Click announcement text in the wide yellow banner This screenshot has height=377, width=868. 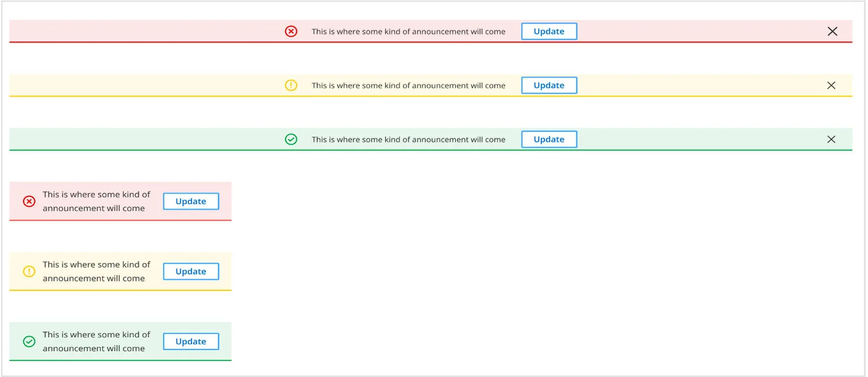click(409, 86)
